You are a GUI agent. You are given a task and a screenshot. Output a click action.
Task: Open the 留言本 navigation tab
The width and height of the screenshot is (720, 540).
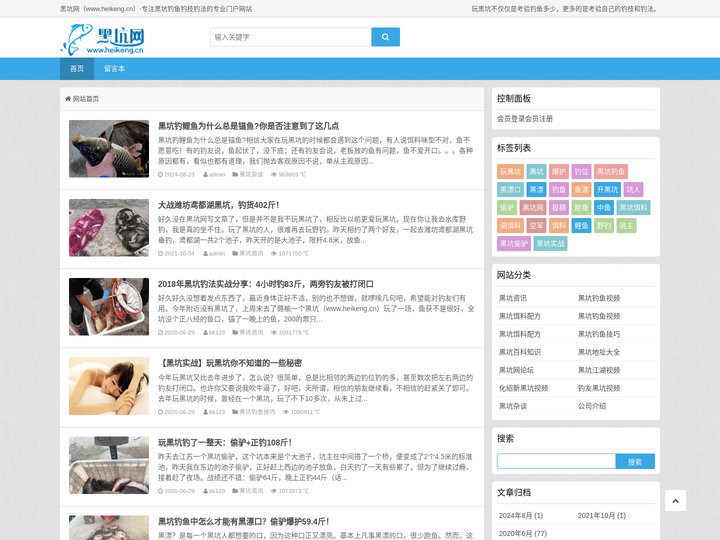(114, 68)
